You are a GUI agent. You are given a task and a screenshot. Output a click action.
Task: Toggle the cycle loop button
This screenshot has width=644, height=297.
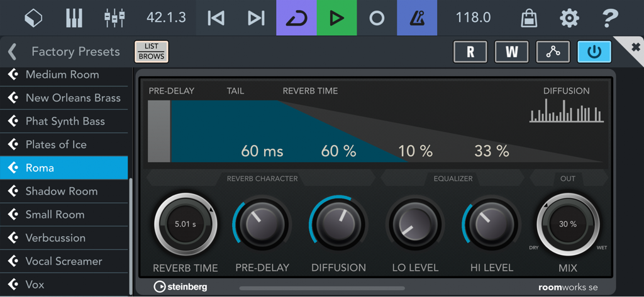pos(296,18)
